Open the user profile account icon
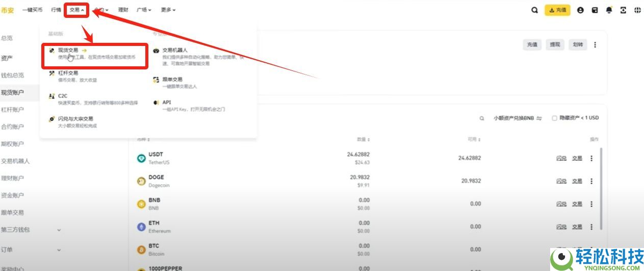 580,10
